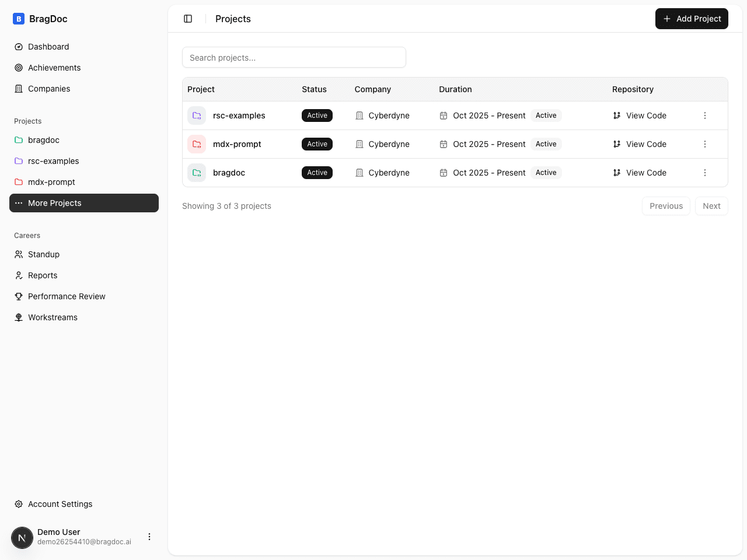Viewport: 747px width, 560px height.
Task: Open the Dashboard from the sidebar
Action: click(48, 47)
